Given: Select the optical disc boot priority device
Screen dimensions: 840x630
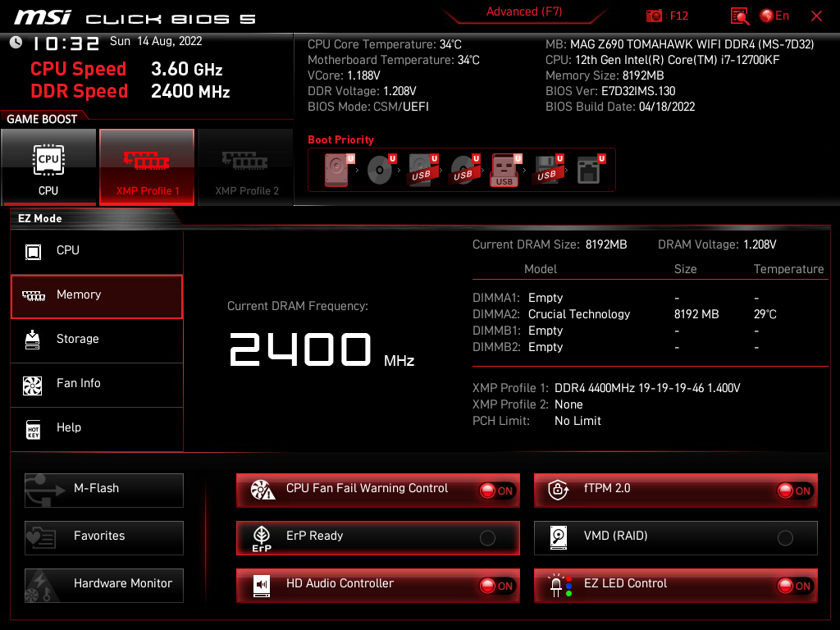Looking at the screenshot, I should (381, 170).
